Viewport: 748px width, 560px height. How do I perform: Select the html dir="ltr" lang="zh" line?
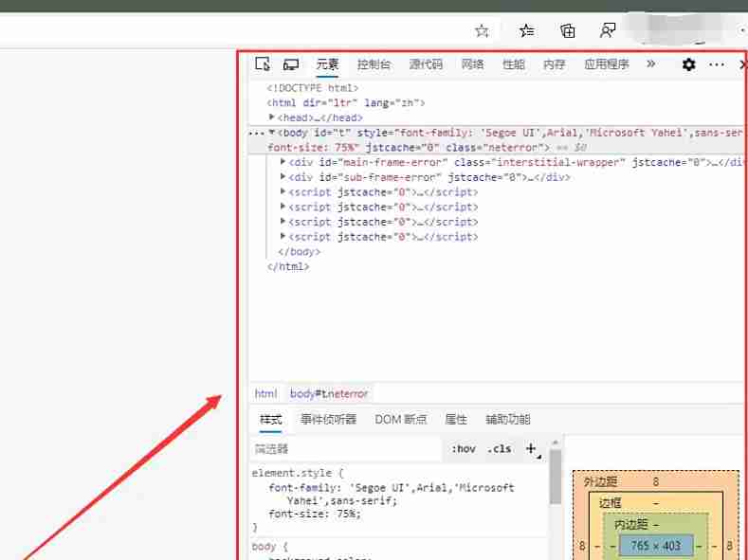pos(345,103)
